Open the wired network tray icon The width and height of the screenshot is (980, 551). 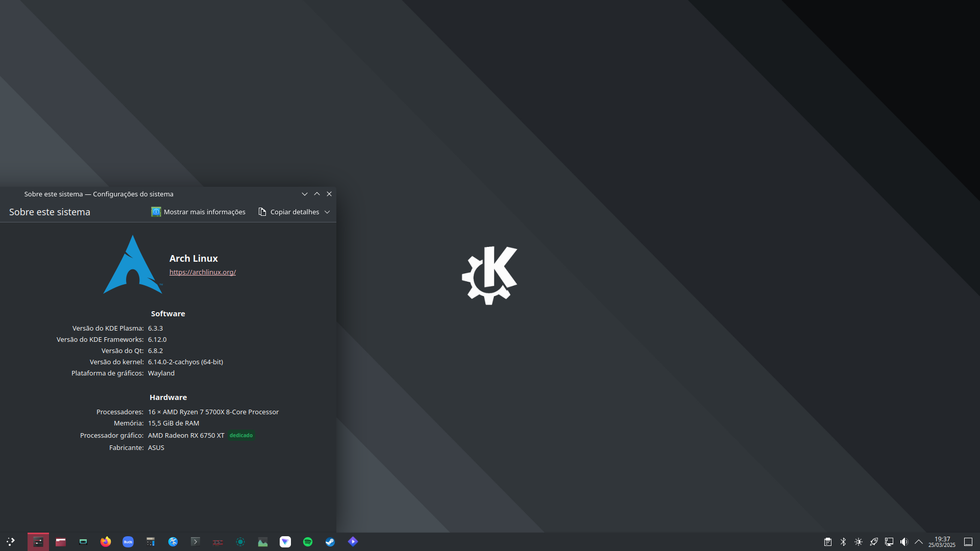(889, 542)
